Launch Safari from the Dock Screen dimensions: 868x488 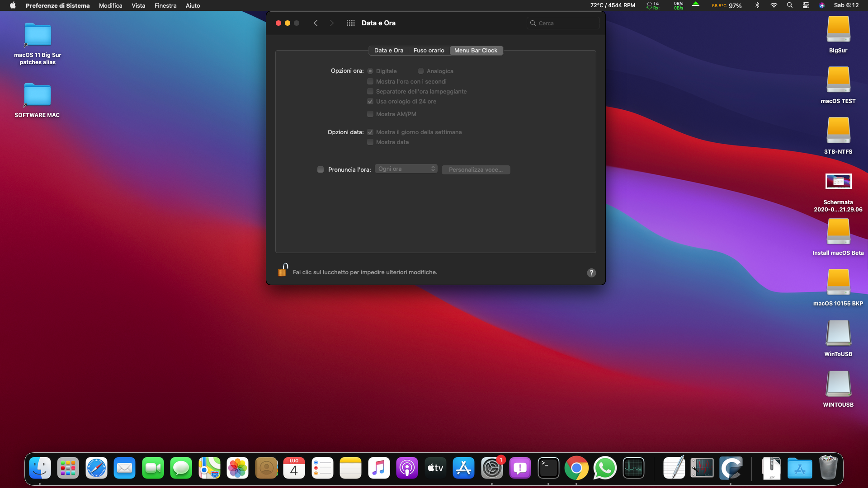pos(96,468)
